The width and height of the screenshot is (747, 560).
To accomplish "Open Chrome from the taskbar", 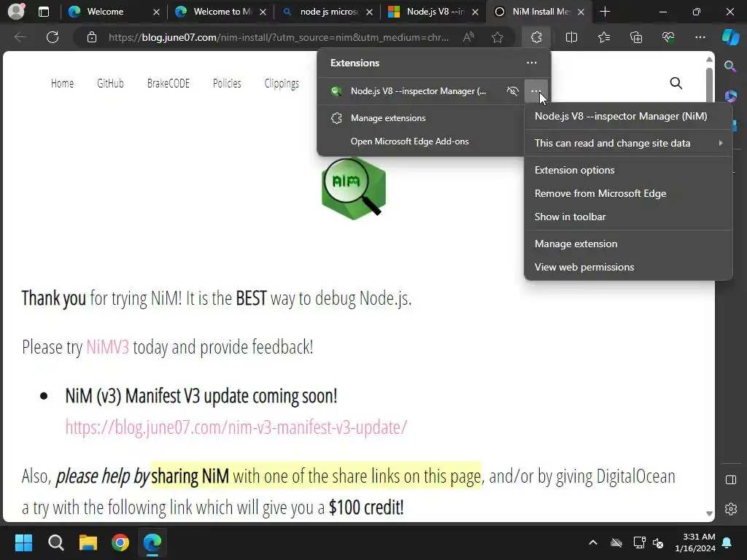I will [x=120, y=542].
